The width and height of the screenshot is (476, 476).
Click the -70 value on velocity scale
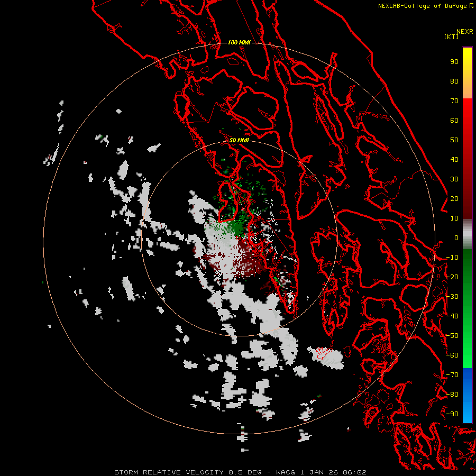(x=452, y=375)
